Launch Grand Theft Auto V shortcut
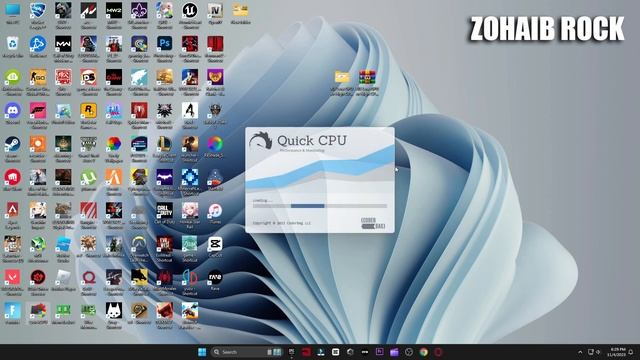 click(x=89, y=144)
